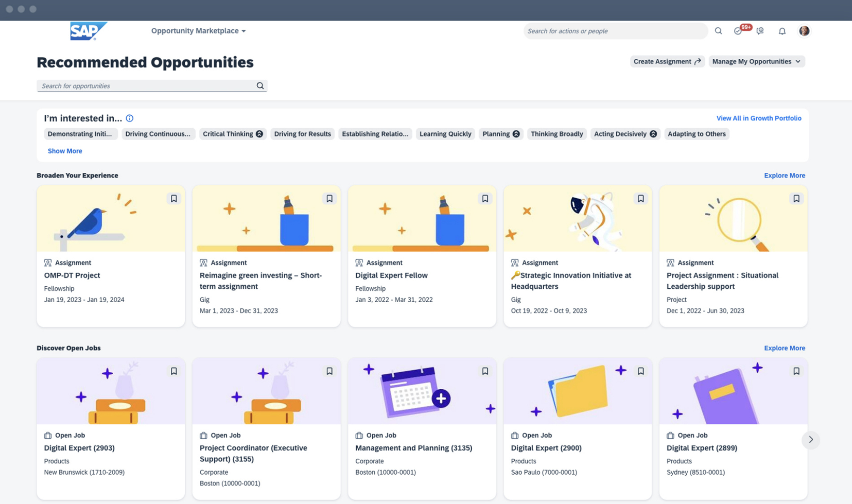Explore More in Broaden Your Experience

[784, 175]
